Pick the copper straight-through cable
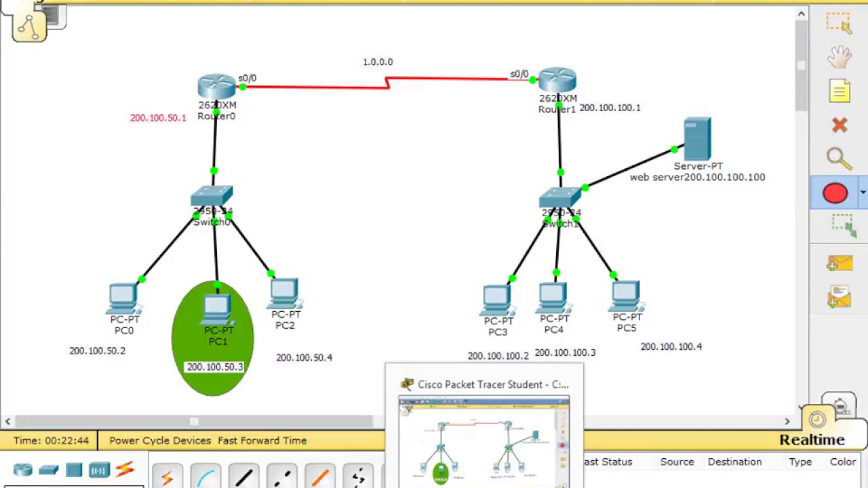The image size is (868, 488). [x=243, y=476]
